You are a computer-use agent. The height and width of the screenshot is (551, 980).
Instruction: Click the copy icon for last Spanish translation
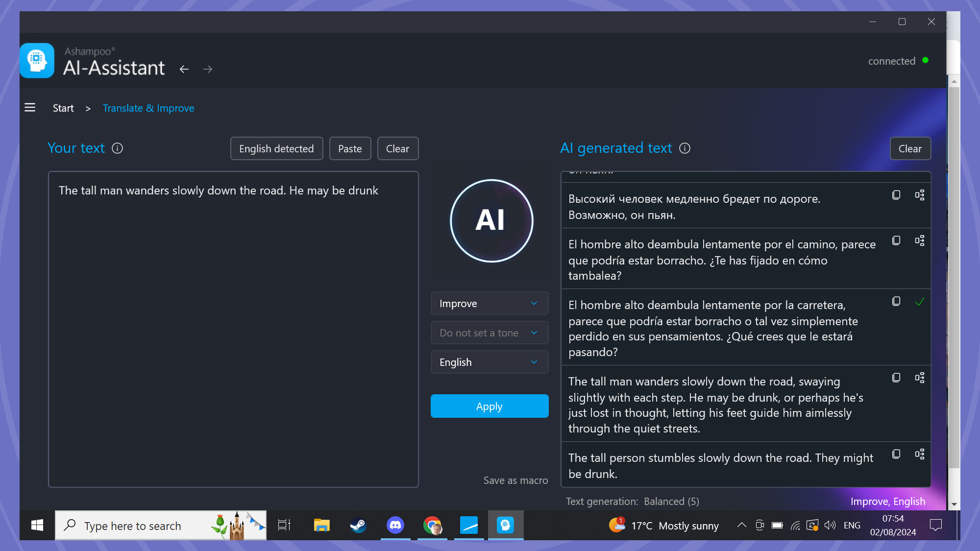[896, 301]
